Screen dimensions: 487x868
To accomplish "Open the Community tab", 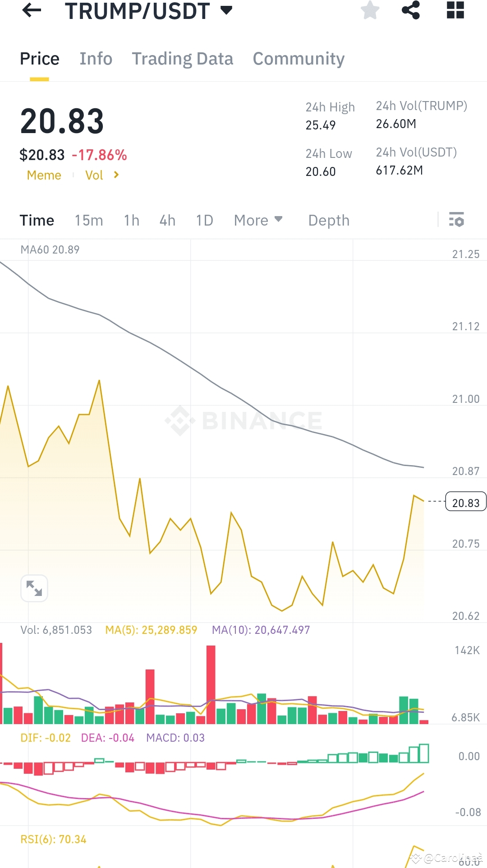I will (298, 59).
